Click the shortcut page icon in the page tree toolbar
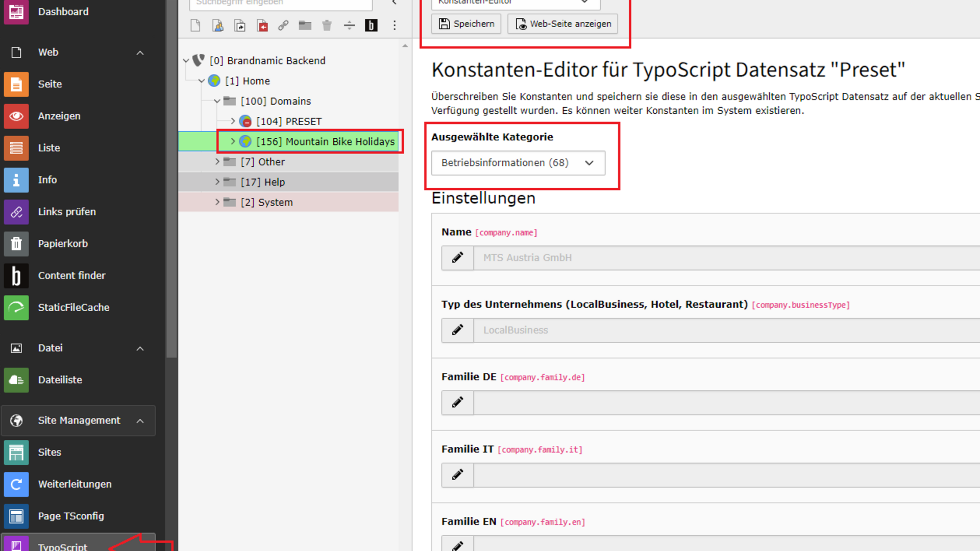Viewport: 980px width, 551px height. [x=240, y=26]
